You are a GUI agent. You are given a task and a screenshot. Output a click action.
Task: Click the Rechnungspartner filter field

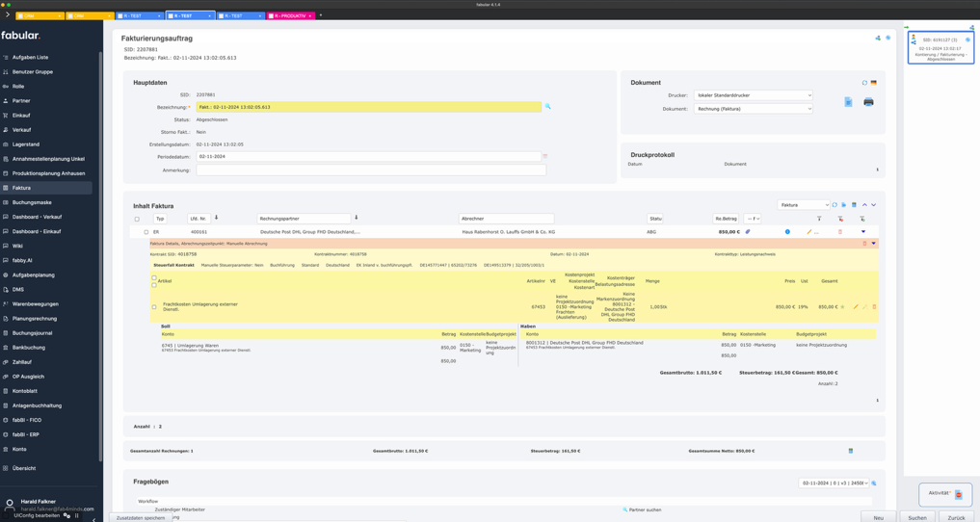pos(304,219)
